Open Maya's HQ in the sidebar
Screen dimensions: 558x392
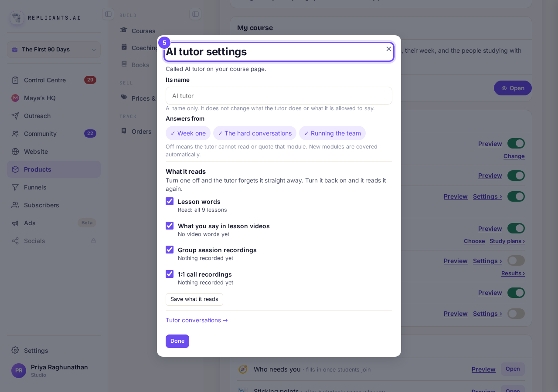coord(54,98)
